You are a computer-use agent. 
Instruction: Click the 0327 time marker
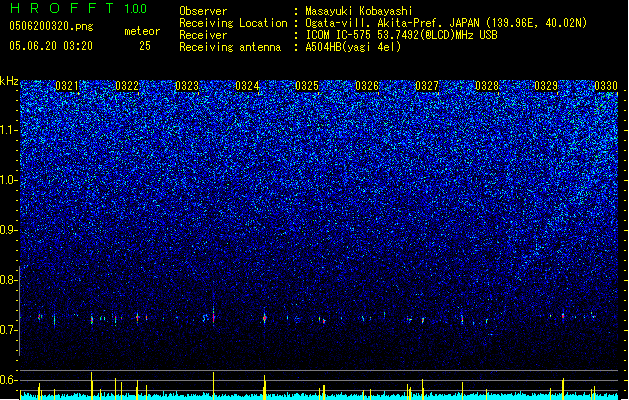point(427,86)
